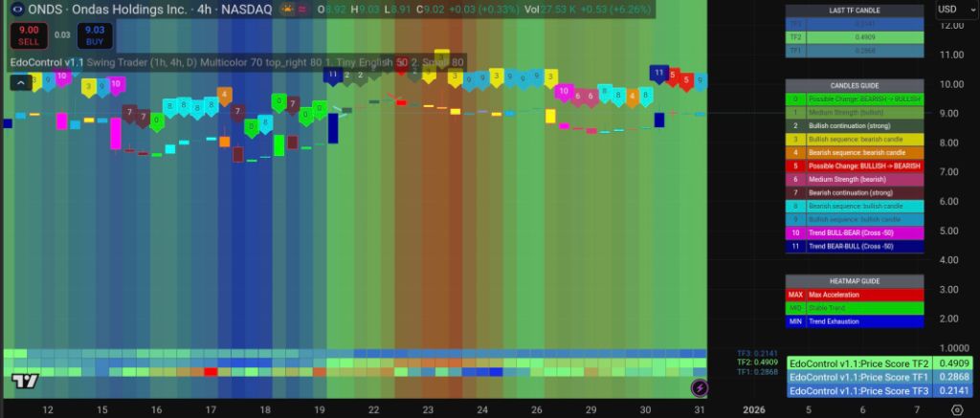980x418 pixels.
Task: Click 'Trend BEAR-BULL (Cross -50)' row
Action: pyautogui.click(x=855, y=246)
